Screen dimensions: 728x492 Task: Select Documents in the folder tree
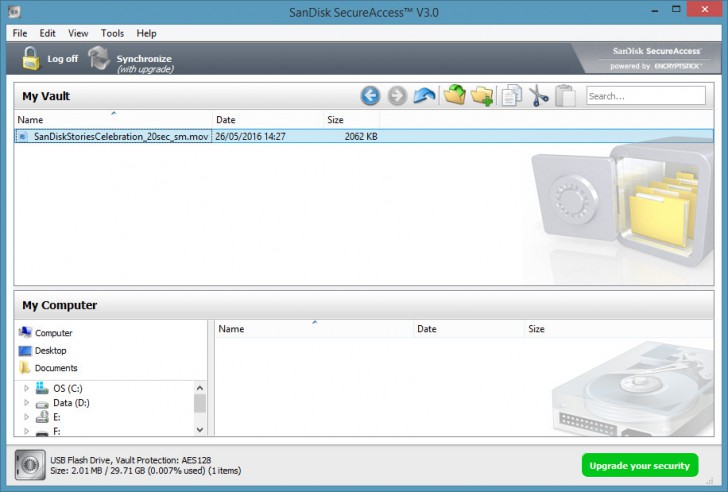56,368
